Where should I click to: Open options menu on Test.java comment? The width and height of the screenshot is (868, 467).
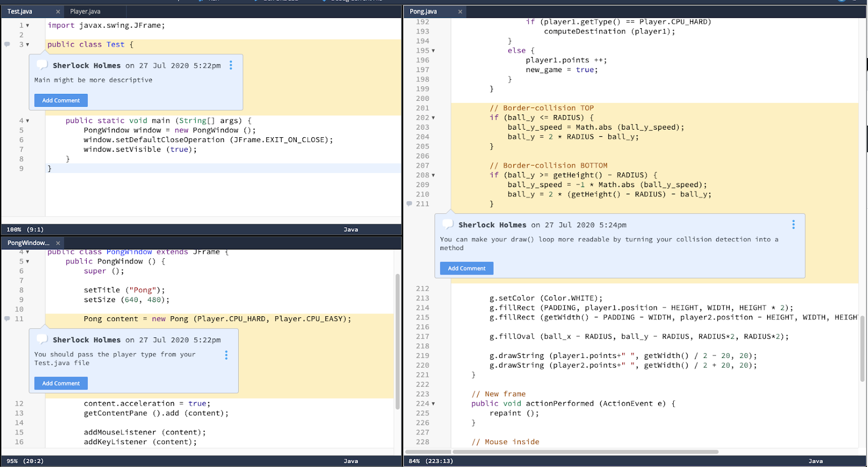(231, 65)
